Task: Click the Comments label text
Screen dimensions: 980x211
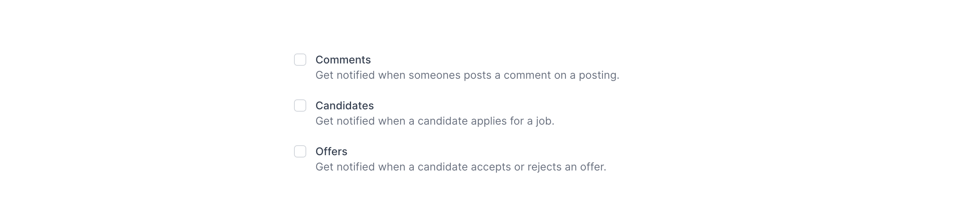Action: tap(343, 60)
